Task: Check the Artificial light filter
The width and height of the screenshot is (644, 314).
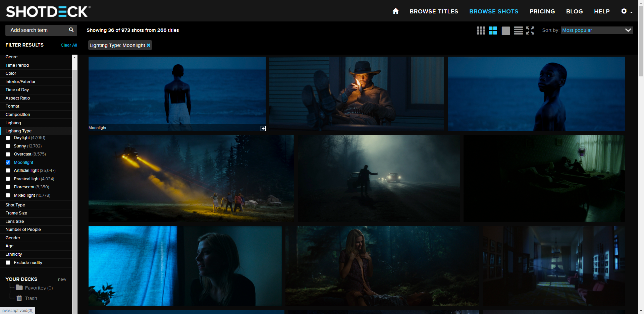Action: 8,171
